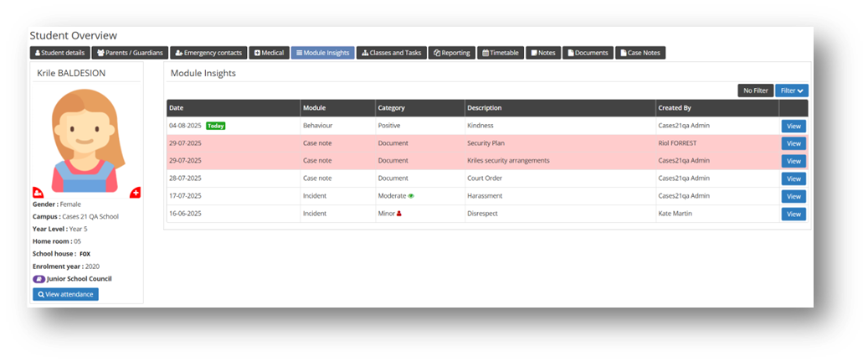Click the View attendance button
The width and height of the screenshot is (868, 362).
[65, 294]
